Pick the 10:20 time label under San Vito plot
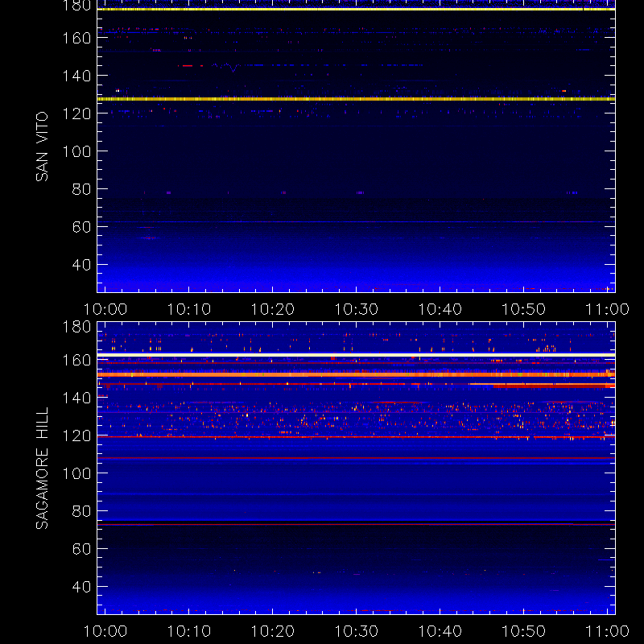This screenshot has height=644, width=644. tap(273, 309)
